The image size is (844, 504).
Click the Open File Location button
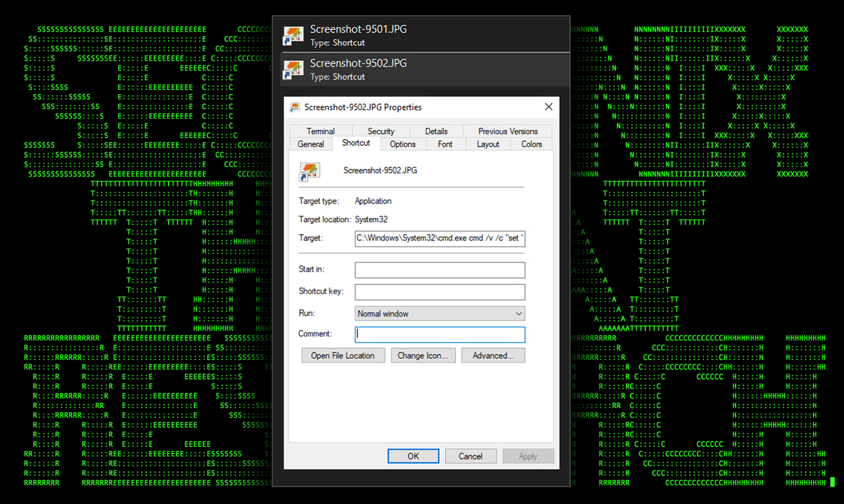pos(343,356)
